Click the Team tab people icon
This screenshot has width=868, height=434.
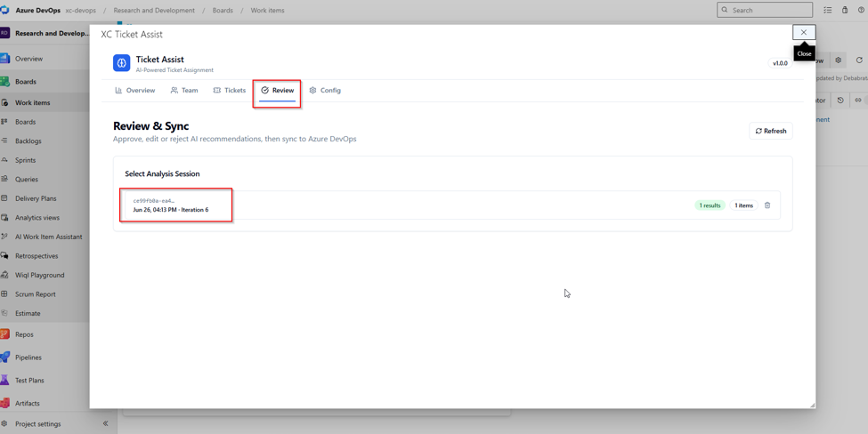point(174,90)
